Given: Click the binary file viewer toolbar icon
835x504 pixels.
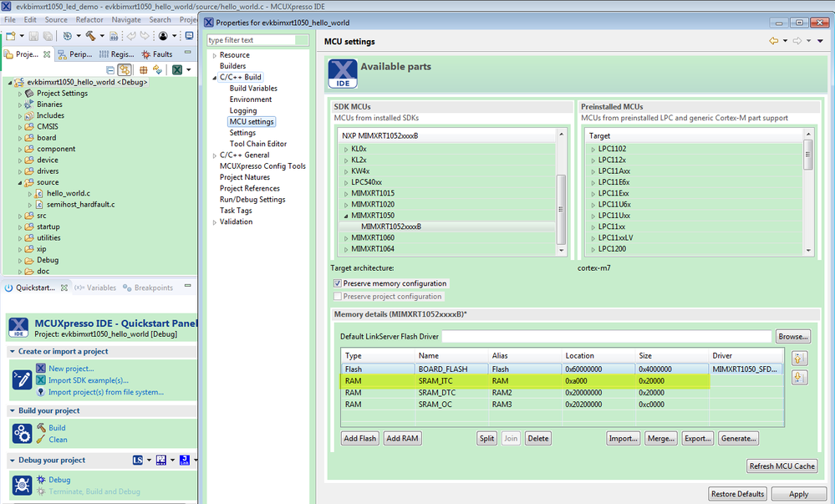Looking at the screenshot, I should (x=114, y=36).
